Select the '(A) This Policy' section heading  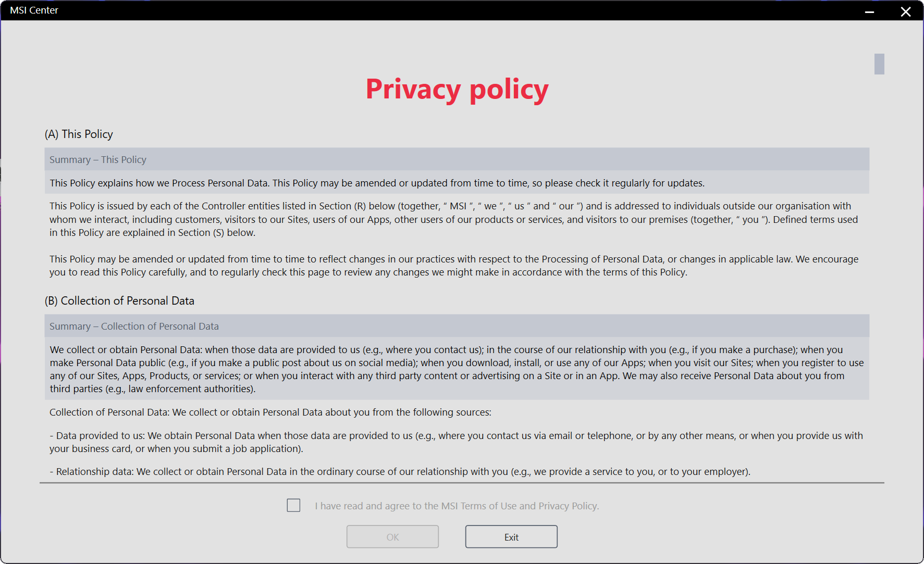click(79, 134)
